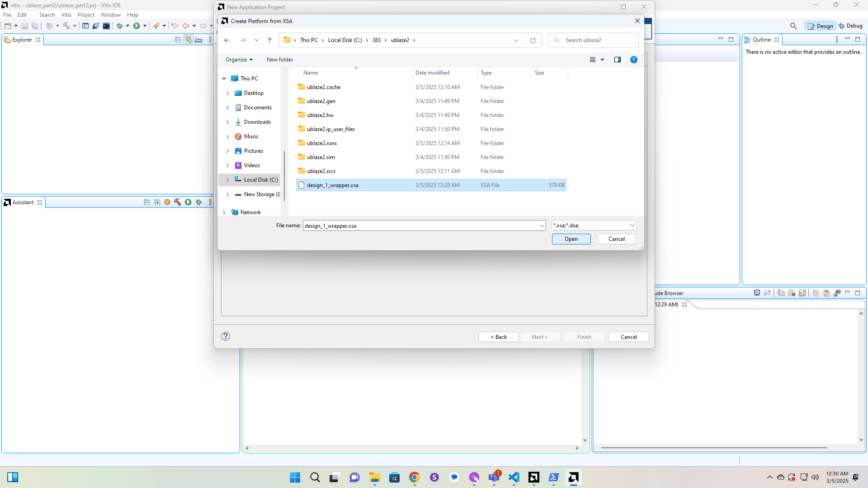Viewport: 868px width, 488px height.
Task: Click the refresh folder icon
Action: (533, 40)
